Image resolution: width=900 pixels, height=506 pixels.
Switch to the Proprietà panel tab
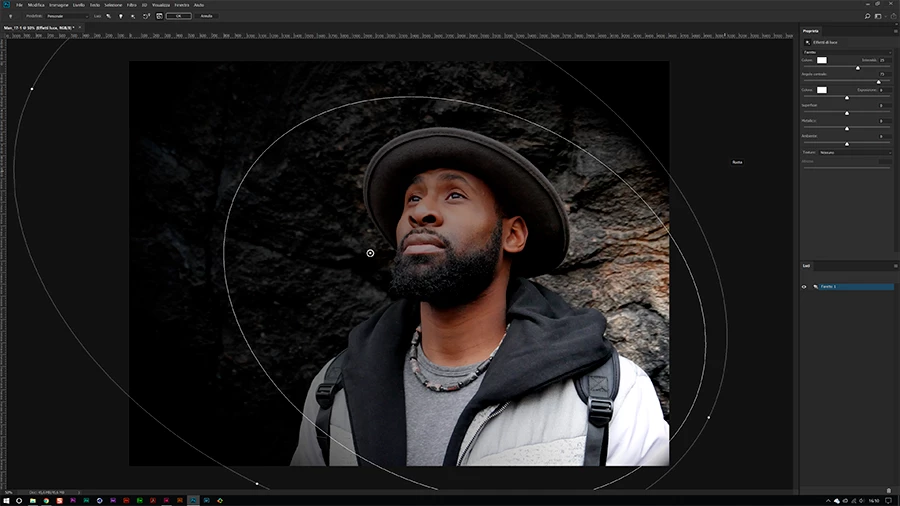point(810,31)
